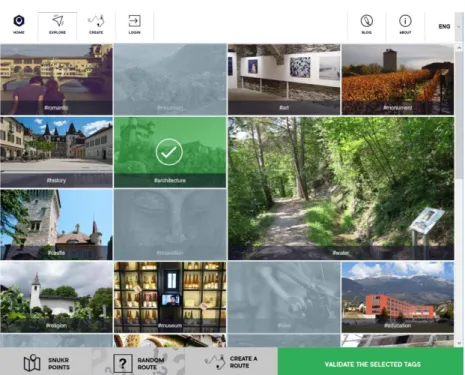The width and height of the screenshot is (465, 375).
Task: Click the Random Route question mark icon
Action: [123, 363]
